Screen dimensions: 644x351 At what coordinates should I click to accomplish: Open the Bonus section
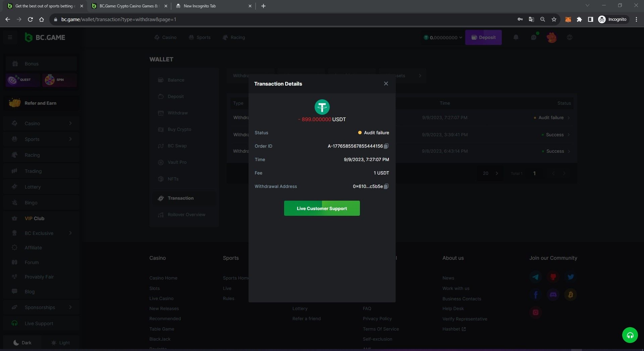[x=41, y=64]
